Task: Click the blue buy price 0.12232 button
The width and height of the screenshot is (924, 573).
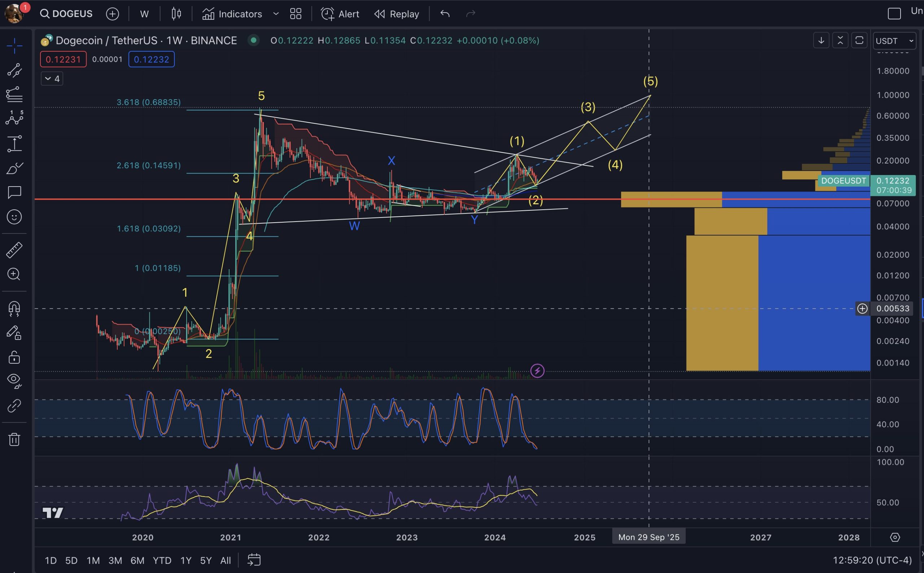Action: click(x=151, y=60)
